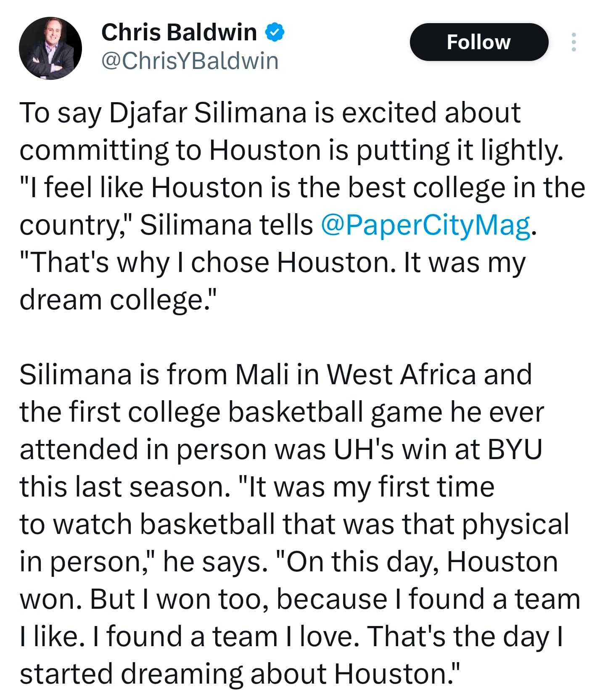Open the three-dot more options menu
605x700 pixels.
pyautogui.click(x=573, y=42)
